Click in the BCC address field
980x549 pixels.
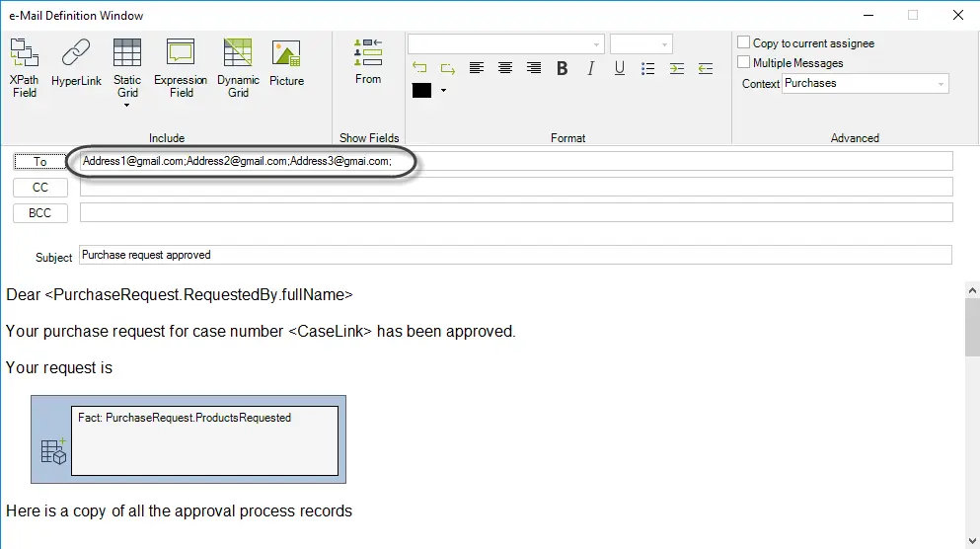[516, 212]
